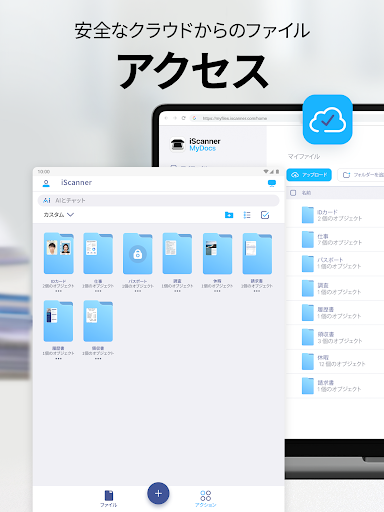Open the locked パスポート folder in tablet grid
384x512 pixels.
coord(138,253)
